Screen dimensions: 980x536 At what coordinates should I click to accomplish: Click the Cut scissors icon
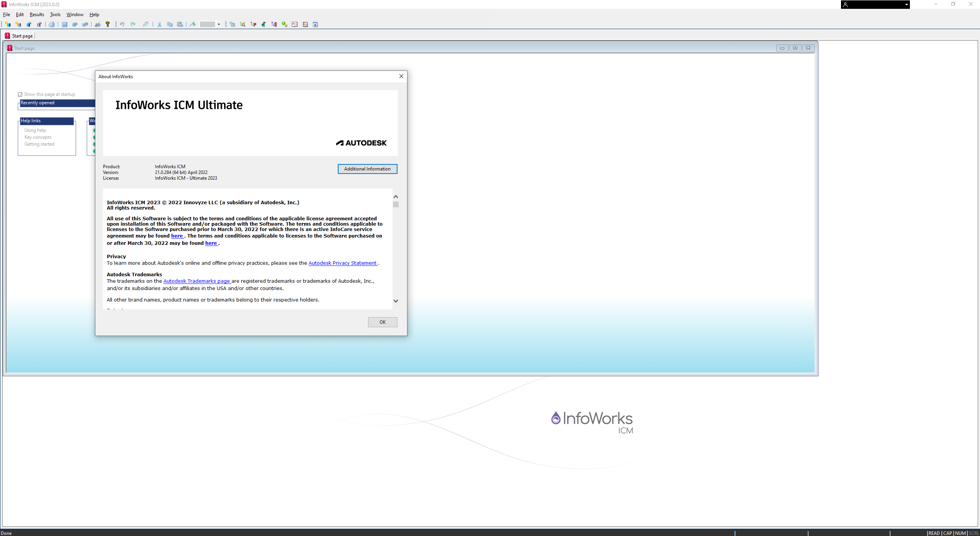click(x=159, y=24)
